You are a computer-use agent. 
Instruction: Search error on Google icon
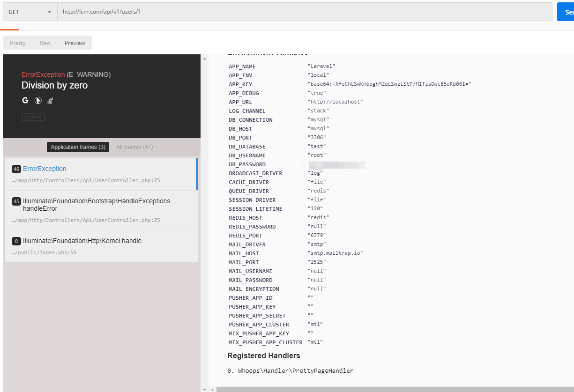tap(25, 100)
